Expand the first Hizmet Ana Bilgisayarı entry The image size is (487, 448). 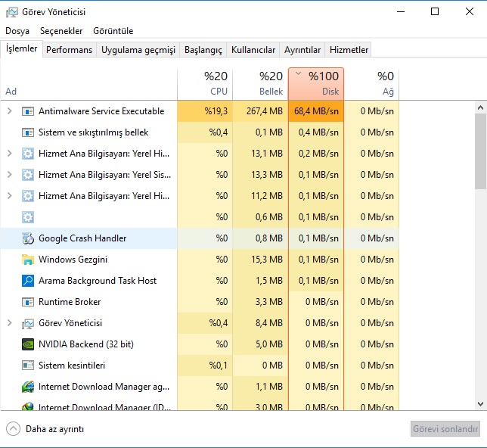pos(9,154)
